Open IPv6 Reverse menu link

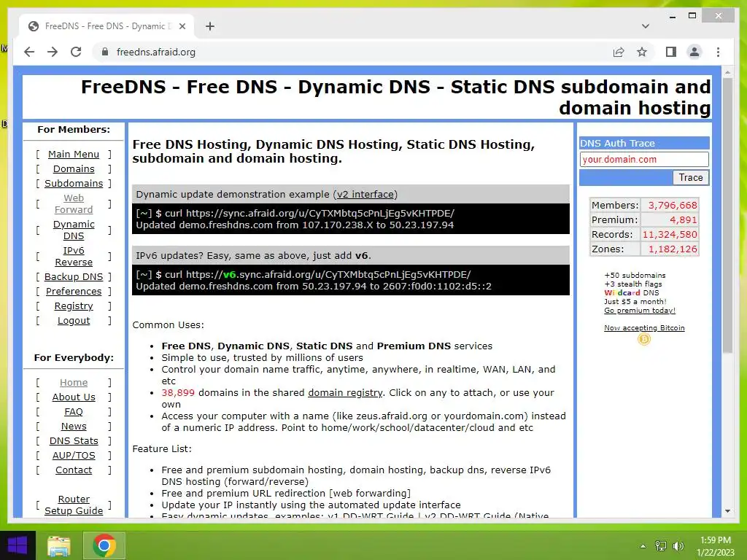(74, 256)
